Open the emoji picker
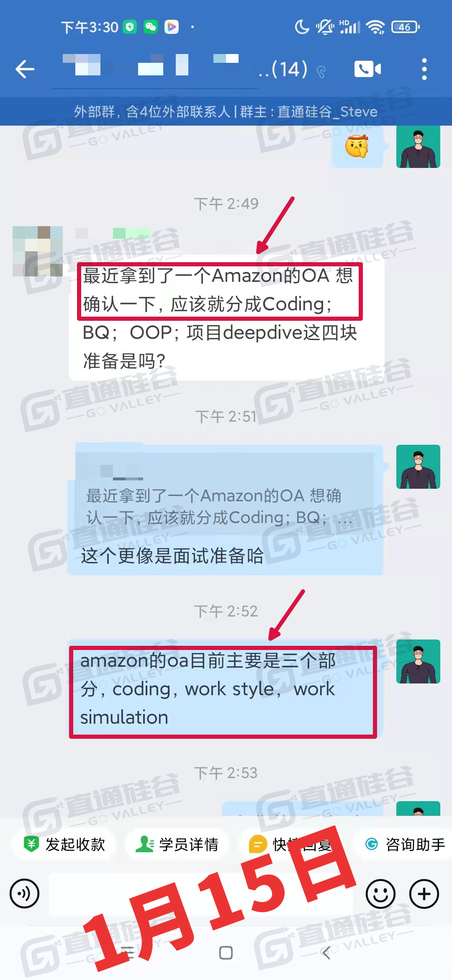This screenshot has width=452, height=980. (x=380, y=894)
